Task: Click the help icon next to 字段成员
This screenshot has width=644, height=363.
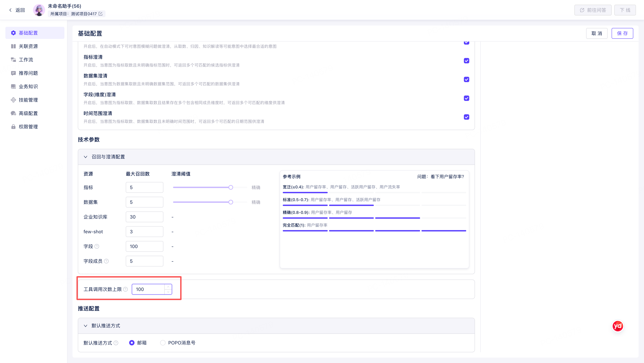Action: [x=106, y=261]
